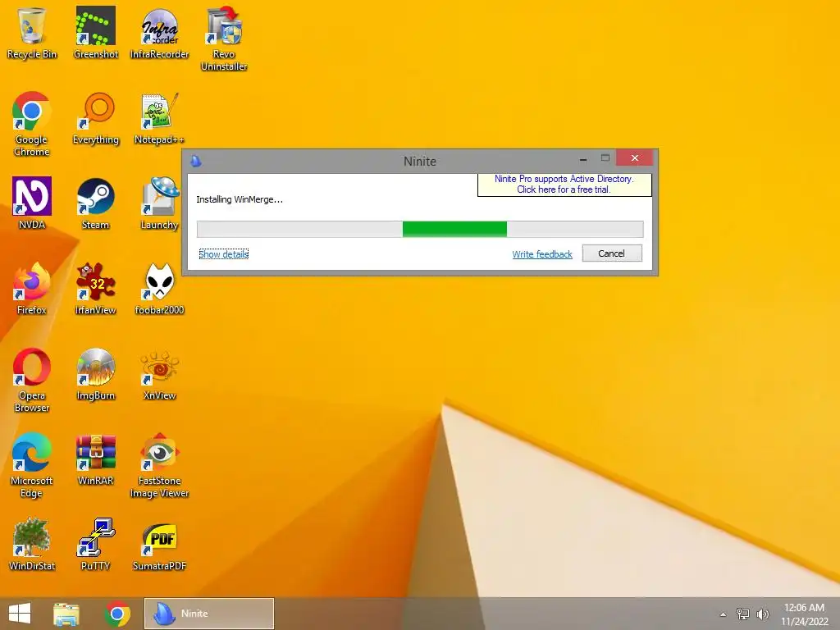This screenshot has width=840, height=630.
Task: Select the Revo Uninstaller desktop shortcut
Action: click(x=224, y=39)
